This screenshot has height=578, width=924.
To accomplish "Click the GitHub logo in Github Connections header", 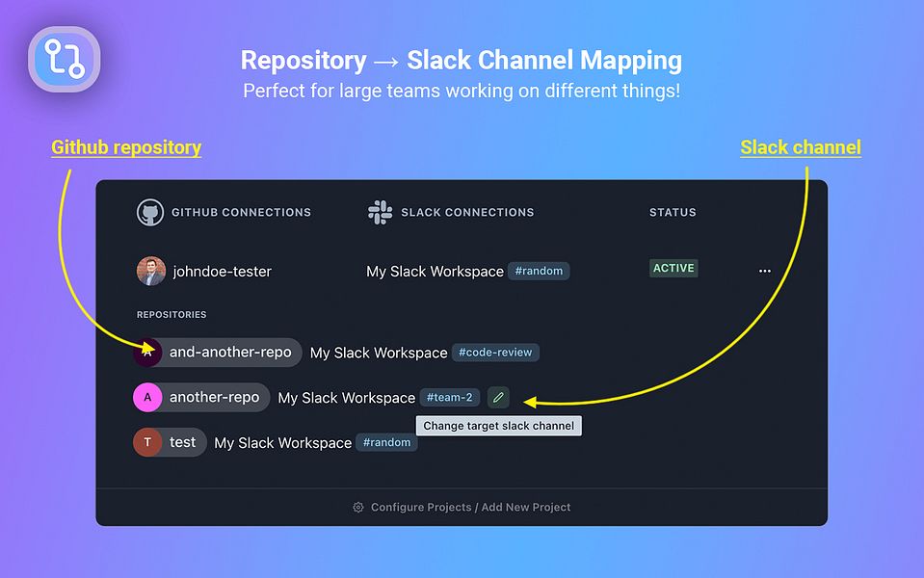I will click(150, 212).
